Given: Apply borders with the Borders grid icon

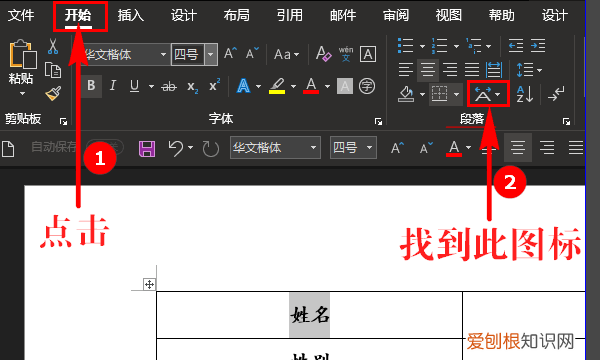Looking at the screenshot, I should [439, 93].
